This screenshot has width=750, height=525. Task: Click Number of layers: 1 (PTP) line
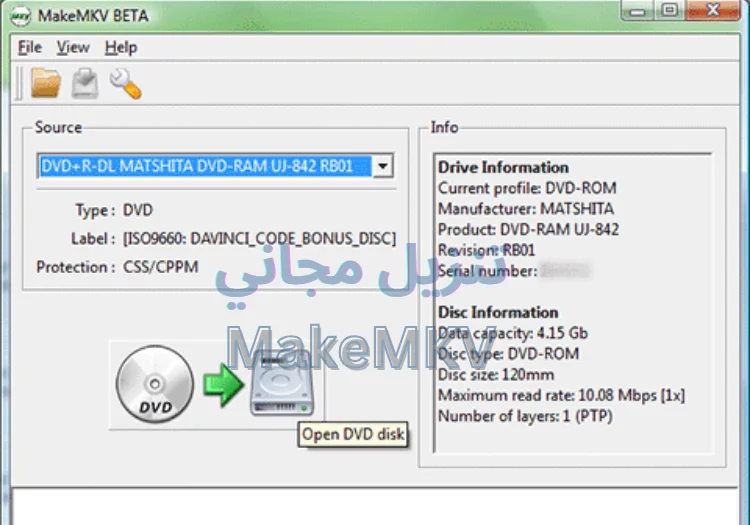tap(525, 416)
